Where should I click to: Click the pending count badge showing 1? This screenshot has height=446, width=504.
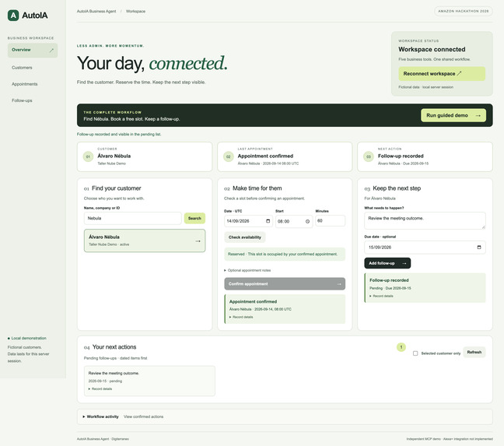click(x=401, y=347)
